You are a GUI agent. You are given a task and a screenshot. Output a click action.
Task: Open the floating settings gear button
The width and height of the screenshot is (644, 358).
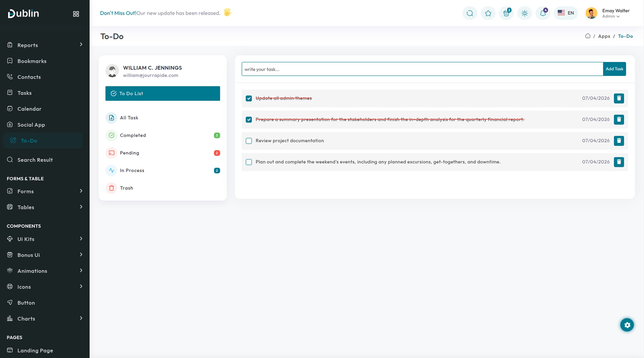coord(627,325)
